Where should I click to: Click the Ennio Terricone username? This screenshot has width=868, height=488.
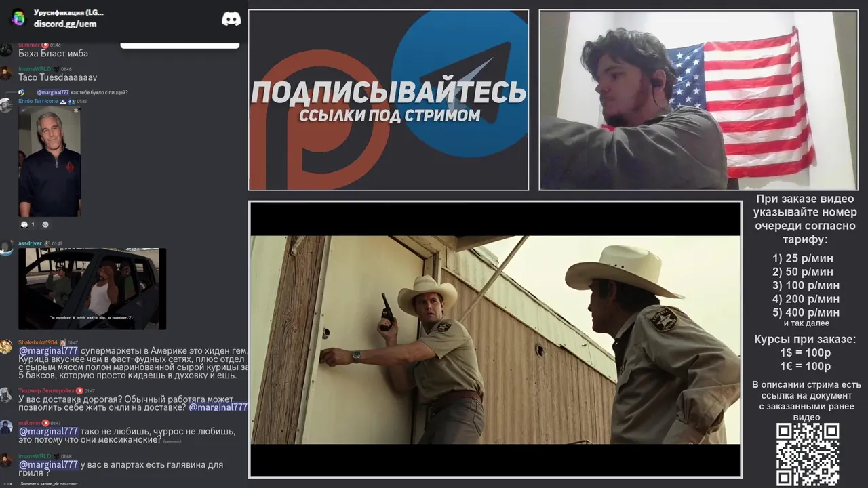pos(38,101)
